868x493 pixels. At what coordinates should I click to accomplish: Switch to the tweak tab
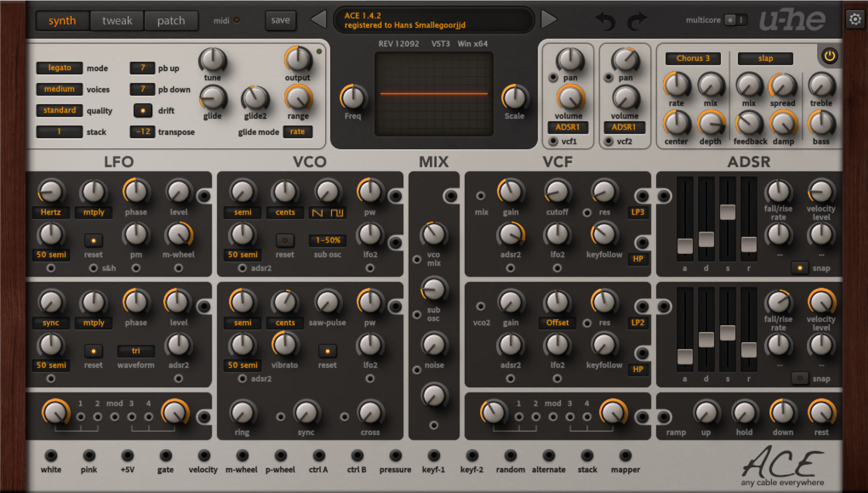[x=117, y=20]
